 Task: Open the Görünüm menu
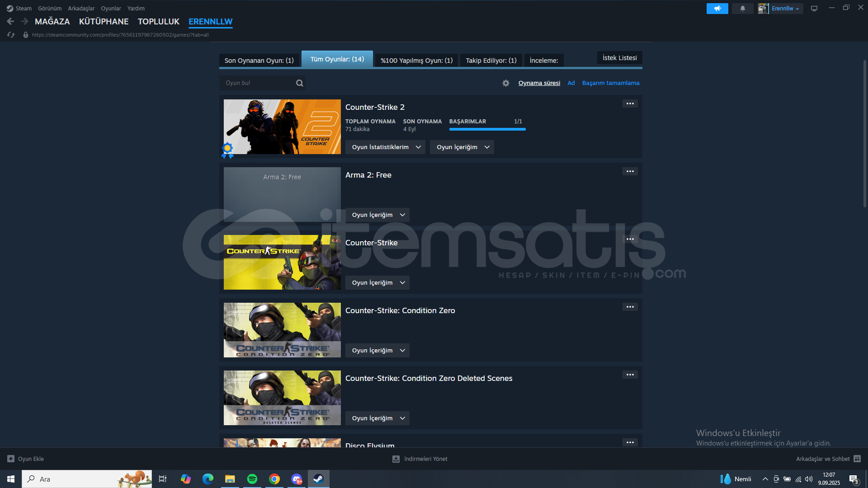(50, 9)
